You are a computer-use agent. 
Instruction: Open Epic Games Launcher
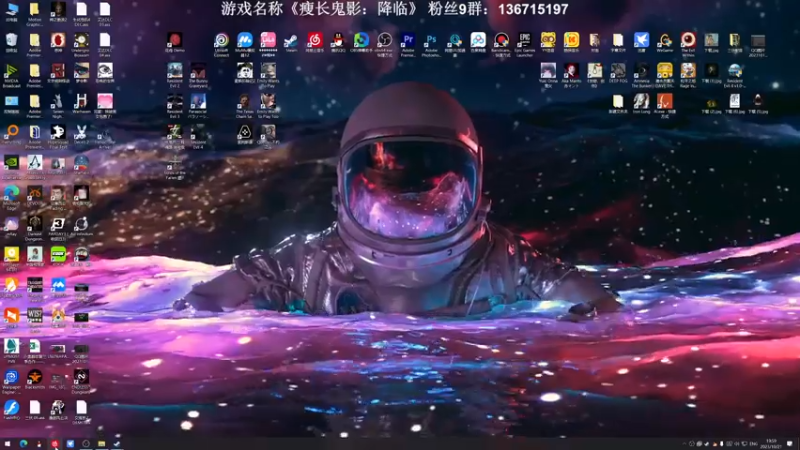(524, 44)
